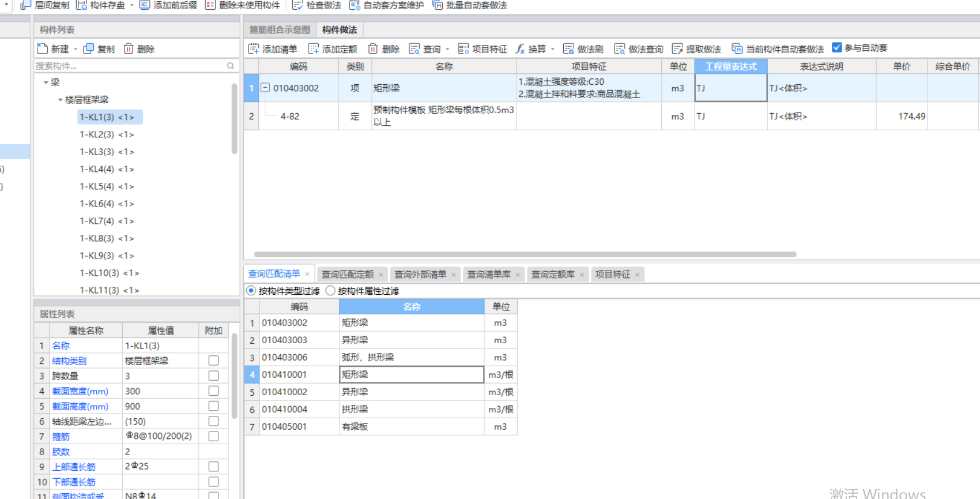Collapse the 010403002 row expander
980x499 pixels.
(265, 88)
